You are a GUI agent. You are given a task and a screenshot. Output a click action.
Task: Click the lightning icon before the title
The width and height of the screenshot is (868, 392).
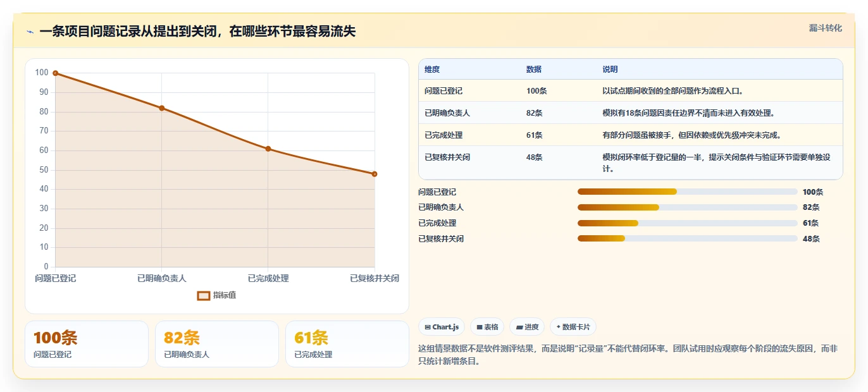tap(30, 32)
